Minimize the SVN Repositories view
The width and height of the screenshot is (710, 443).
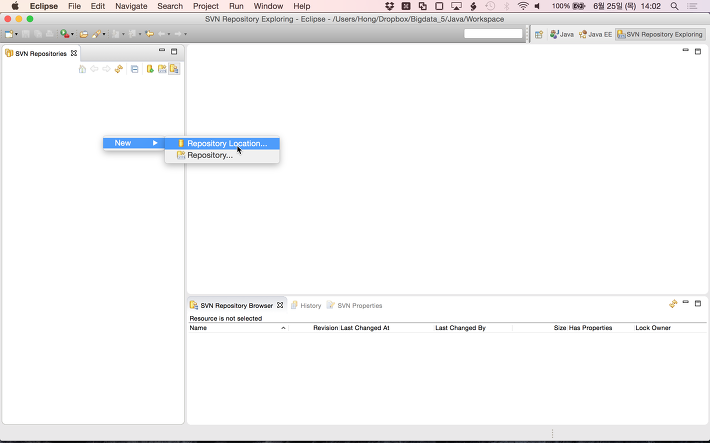click(162, 51)
